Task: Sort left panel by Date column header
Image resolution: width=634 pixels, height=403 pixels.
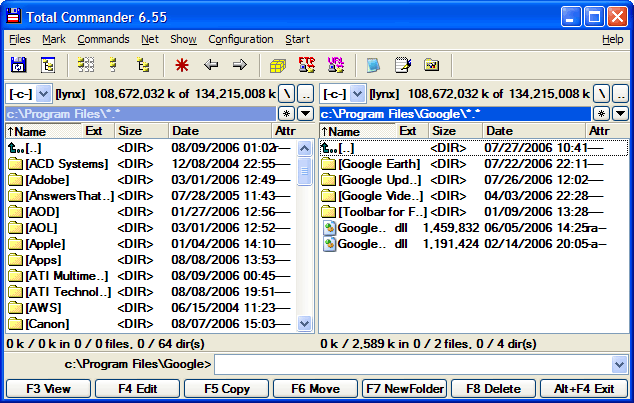Action: [220, 131]
